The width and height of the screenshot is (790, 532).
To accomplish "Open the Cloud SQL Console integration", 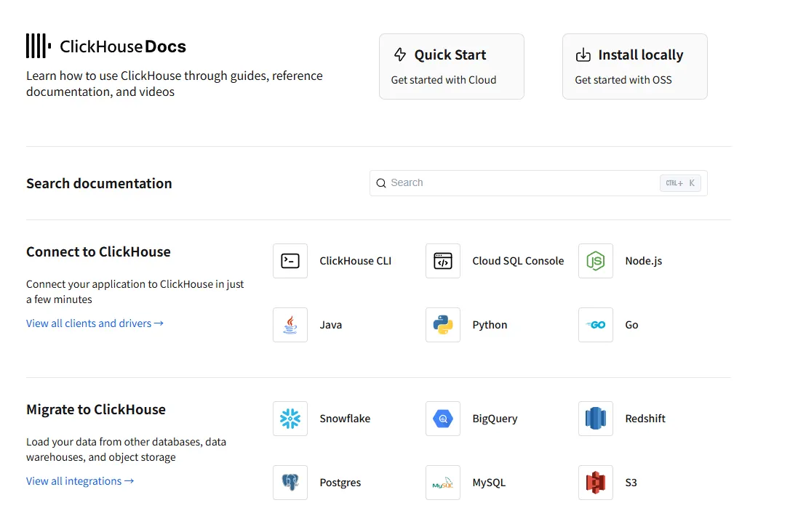I will 443,260.
